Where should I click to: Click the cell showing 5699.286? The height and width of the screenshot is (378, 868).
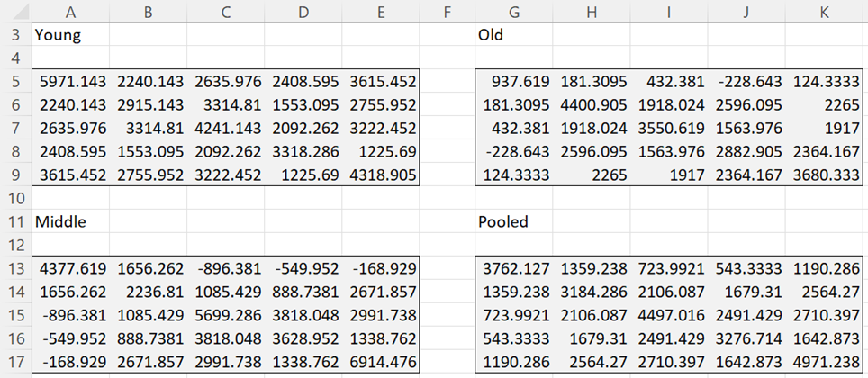point(225,313)
